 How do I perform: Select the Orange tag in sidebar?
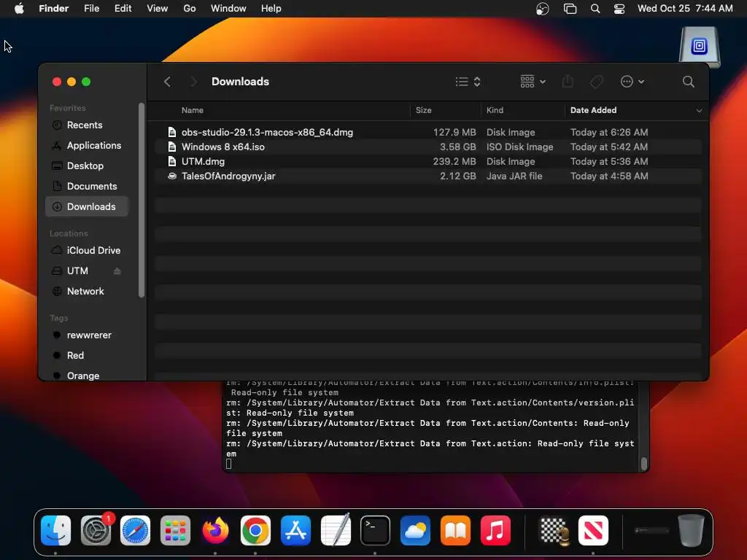pyautogui.click(x=87, y=376)
